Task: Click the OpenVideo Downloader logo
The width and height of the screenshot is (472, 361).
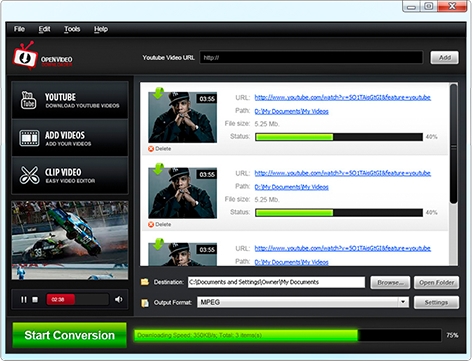Action: click(x=42, y=56)
